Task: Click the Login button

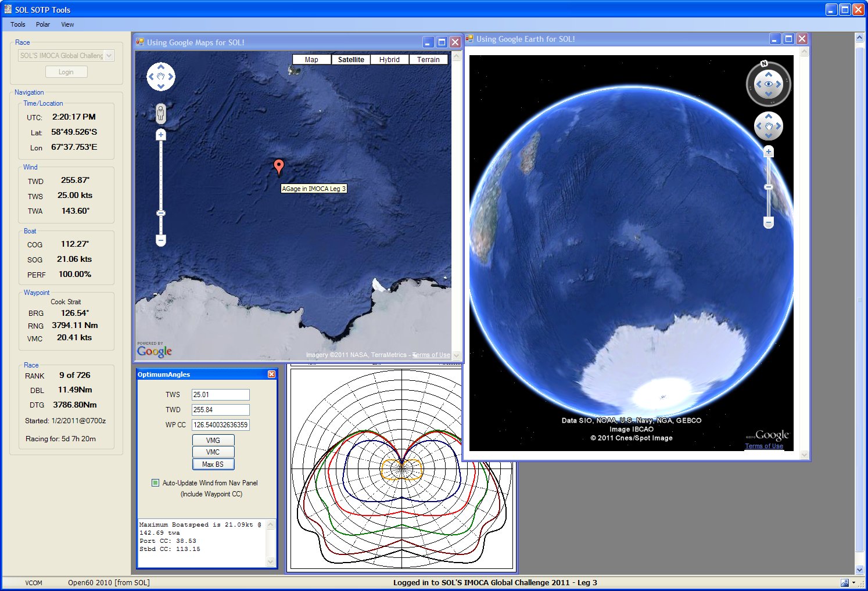Action: point(66,72)
